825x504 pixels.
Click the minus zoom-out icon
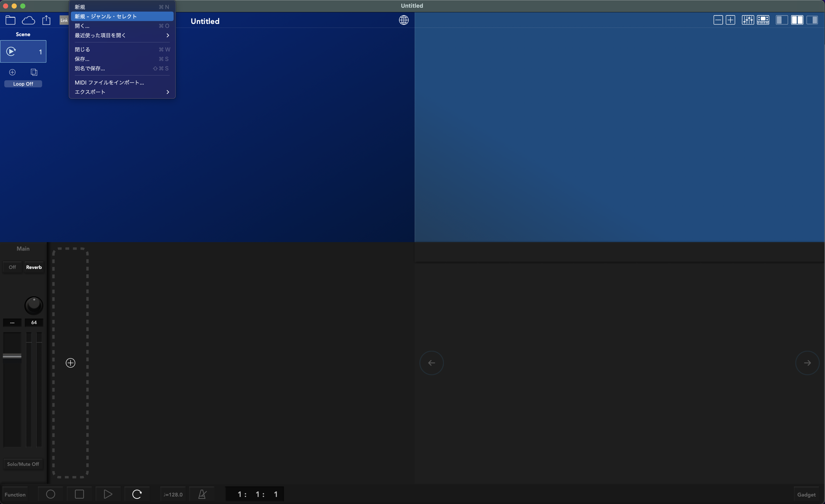pyautogui.click(x=718, y=20)
